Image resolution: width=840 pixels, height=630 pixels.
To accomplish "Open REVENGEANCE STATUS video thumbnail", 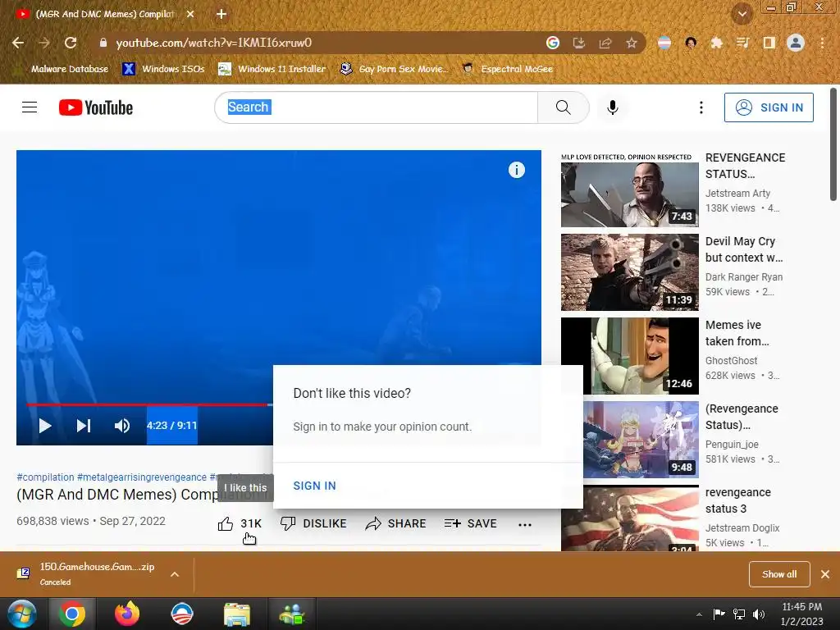I will [629, 190].
